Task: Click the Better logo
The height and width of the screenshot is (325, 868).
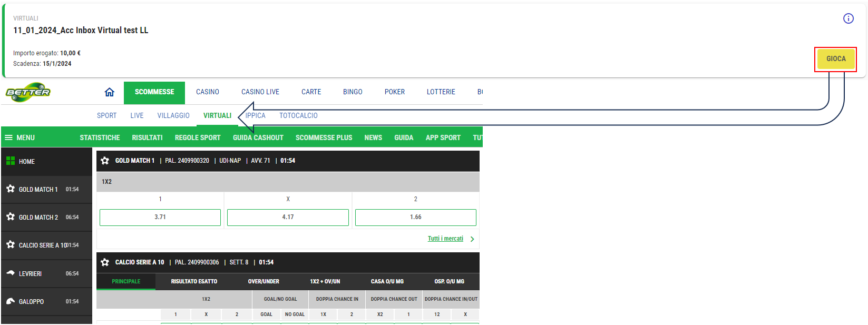Action: coord(28,92)
